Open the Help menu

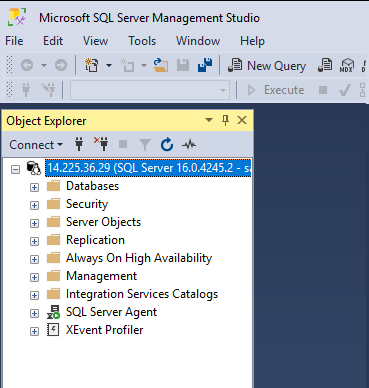252,41
